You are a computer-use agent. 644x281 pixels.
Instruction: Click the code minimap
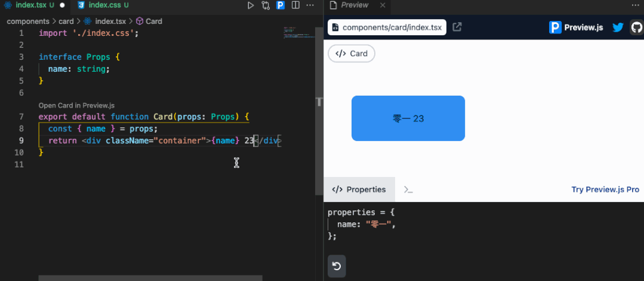(x=298, y=32)
